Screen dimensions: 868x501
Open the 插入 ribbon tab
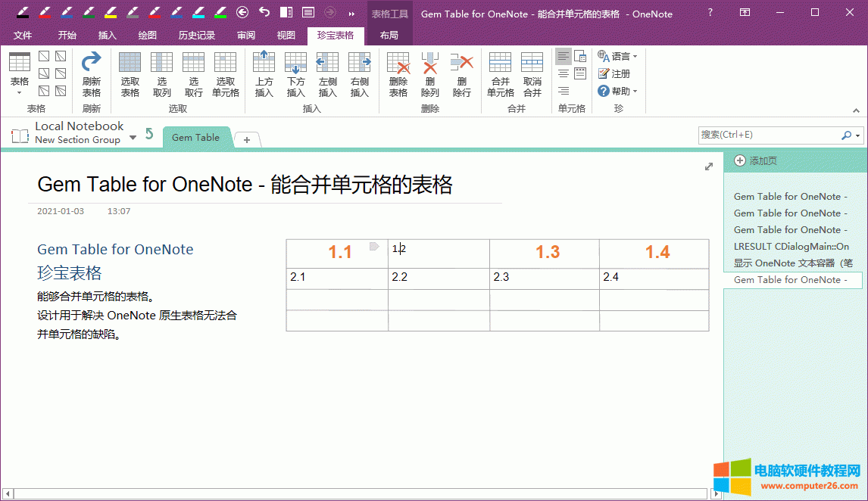coord(108,35)
